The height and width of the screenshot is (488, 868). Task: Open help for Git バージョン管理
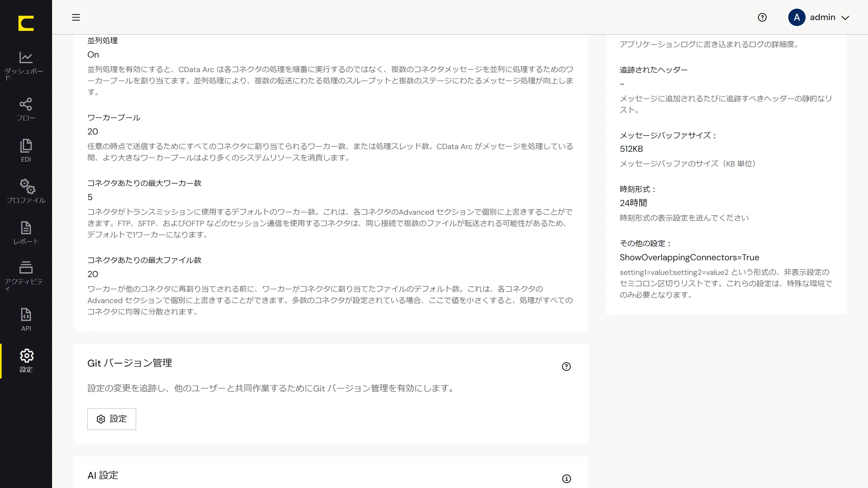click(566, 367)
